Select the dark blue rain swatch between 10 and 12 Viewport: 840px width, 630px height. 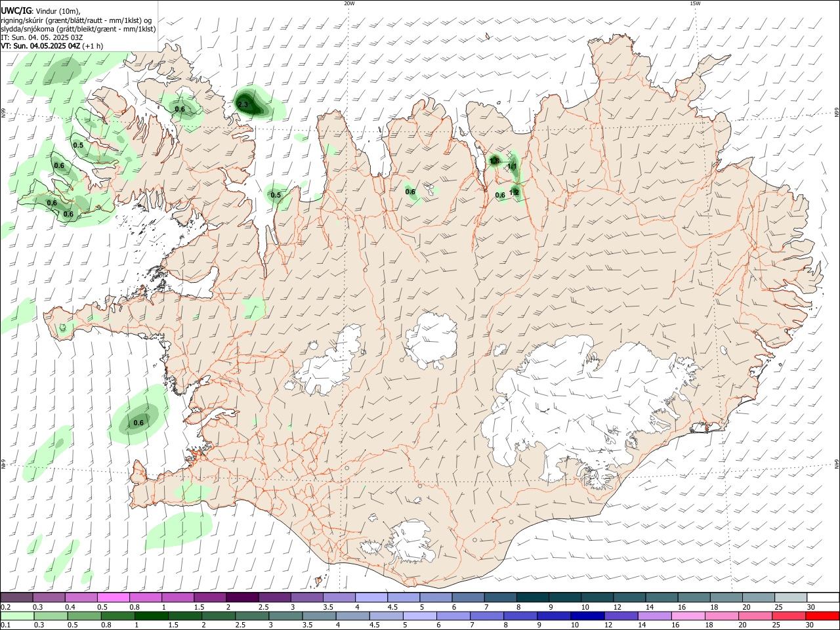(587, 616)
